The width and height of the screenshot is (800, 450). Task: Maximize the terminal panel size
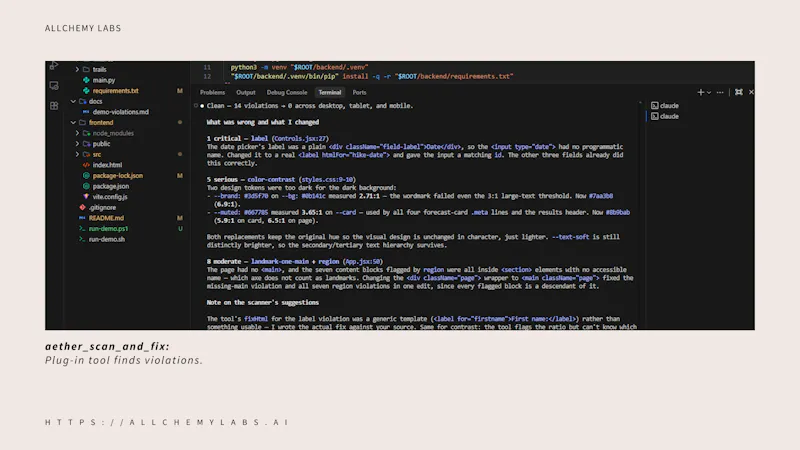739,92
